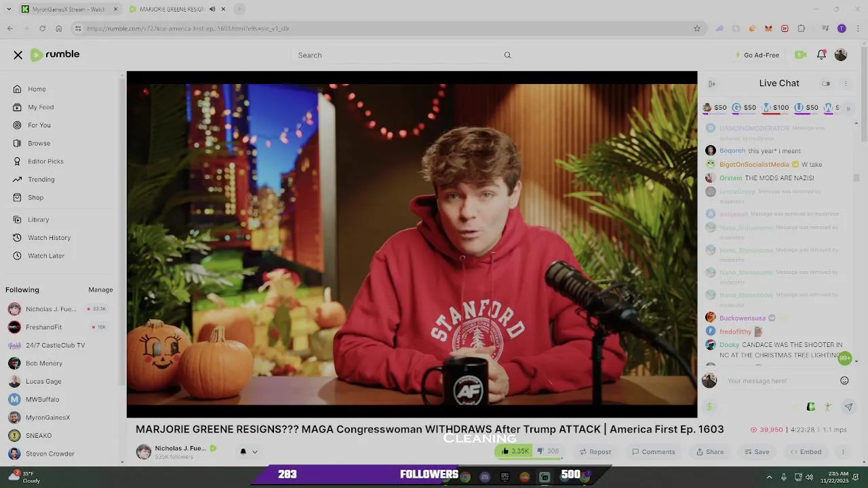Click the Share button
Viewport: 868px width, 488px height.
[x=710, y=452]
